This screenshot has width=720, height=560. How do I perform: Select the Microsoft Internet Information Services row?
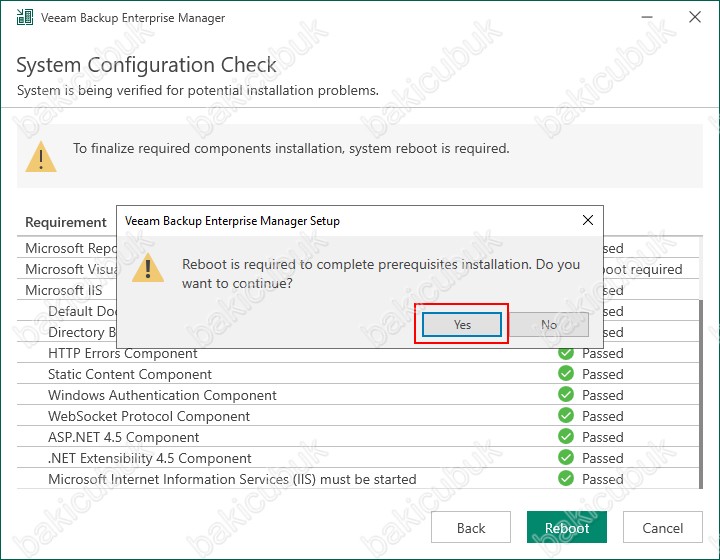[x=358, y=478]
